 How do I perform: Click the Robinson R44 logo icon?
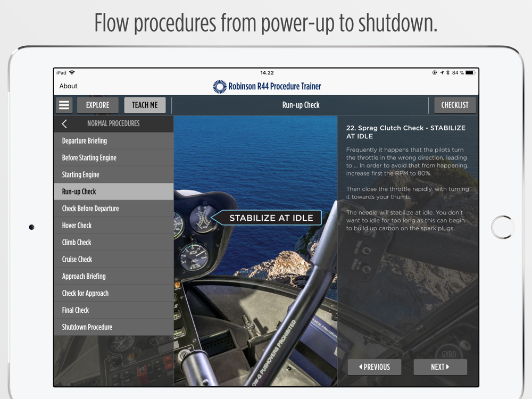tap(220, 87)
